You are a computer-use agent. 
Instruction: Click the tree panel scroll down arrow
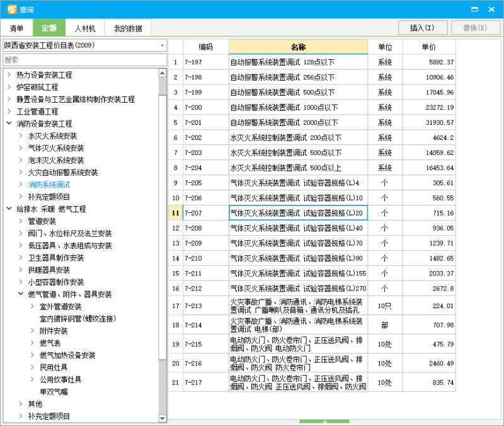coord(163,418)
